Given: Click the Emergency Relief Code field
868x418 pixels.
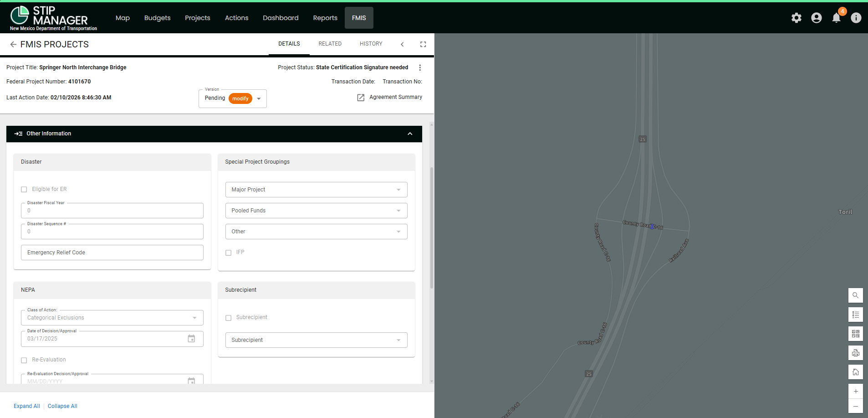Looking at the screenshot, I should pyautogui.click(x=112, y=253).
